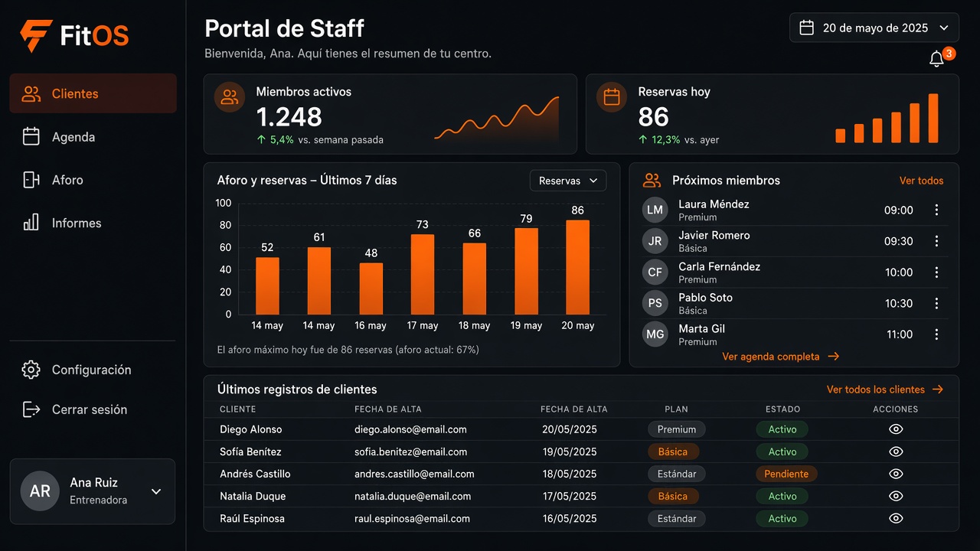
Task: Click the LM avatar of Laura Méndez
Action: [655, 210]
